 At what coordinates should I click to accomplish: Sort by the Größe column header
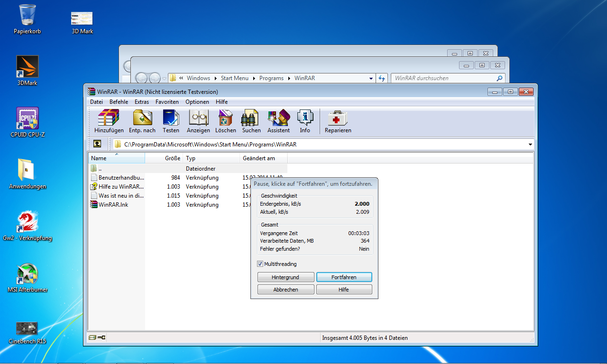[x=164, y=158]
